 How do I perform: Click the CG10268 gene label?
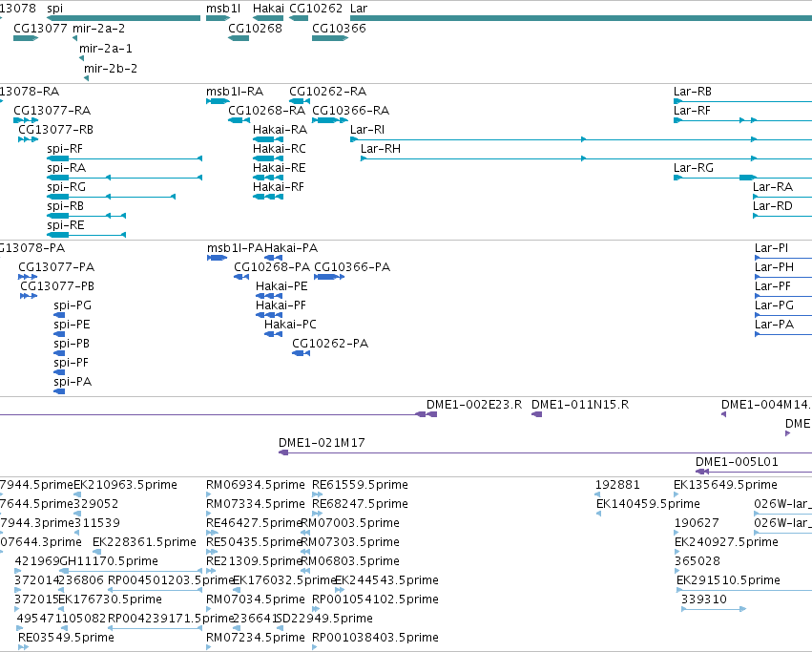255,28
